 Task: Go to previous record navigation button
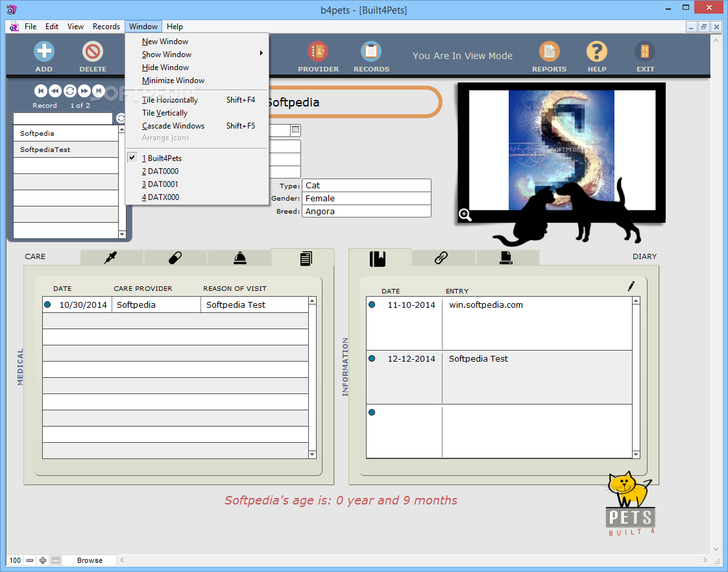coord(55,91)
